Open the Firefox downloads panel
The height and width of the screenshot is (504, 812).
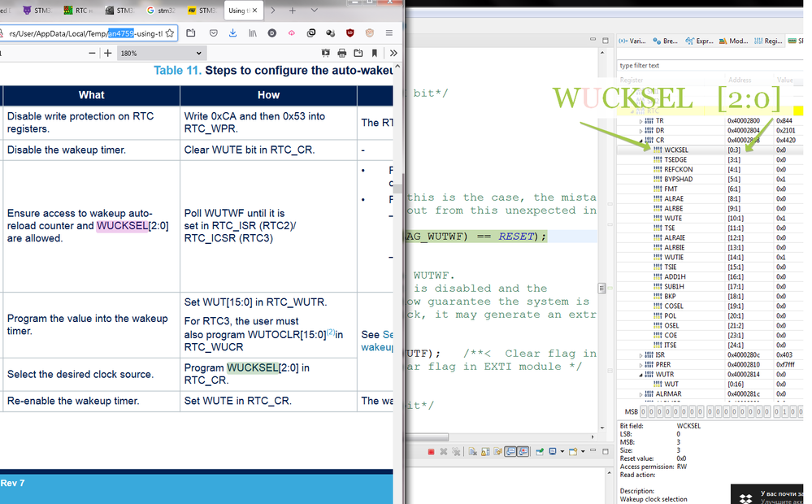tap(232, 33)
